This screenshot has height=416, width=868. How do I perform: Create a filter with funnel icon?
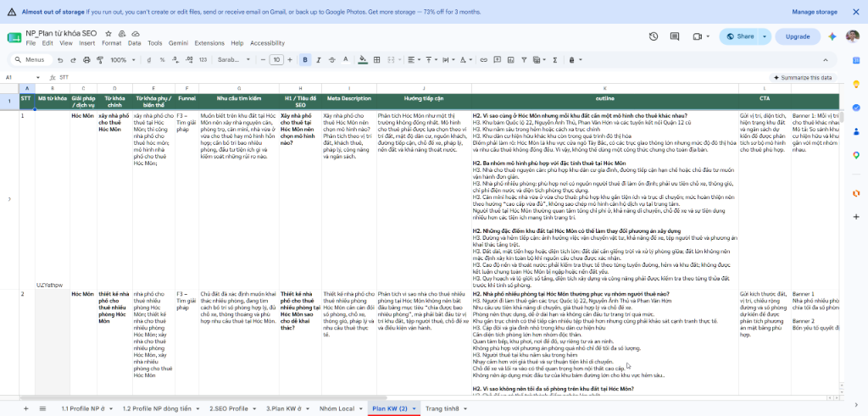524,60
